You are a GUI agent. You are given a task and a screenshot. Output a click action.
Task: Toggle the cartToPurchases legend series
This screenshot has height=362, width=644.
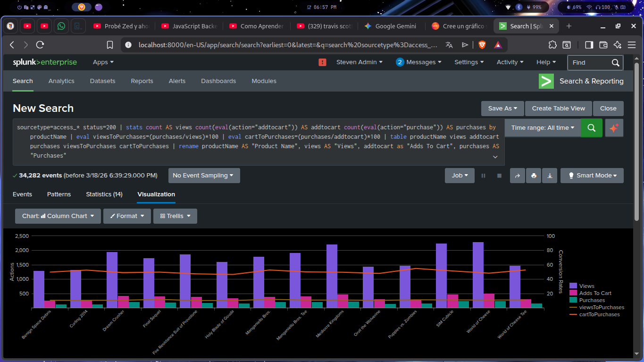[x=599, y=314]
